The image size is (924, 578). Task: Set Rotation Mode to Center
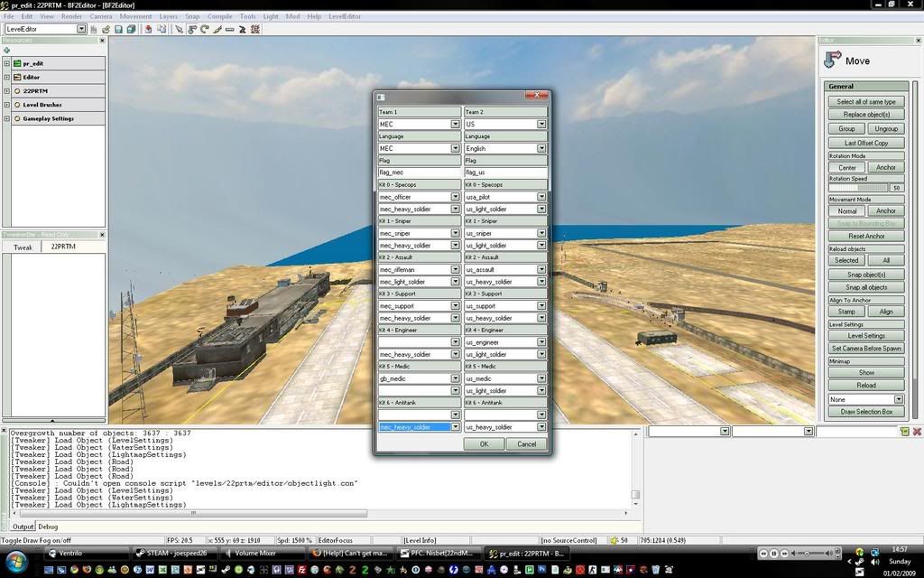(847, 167)
